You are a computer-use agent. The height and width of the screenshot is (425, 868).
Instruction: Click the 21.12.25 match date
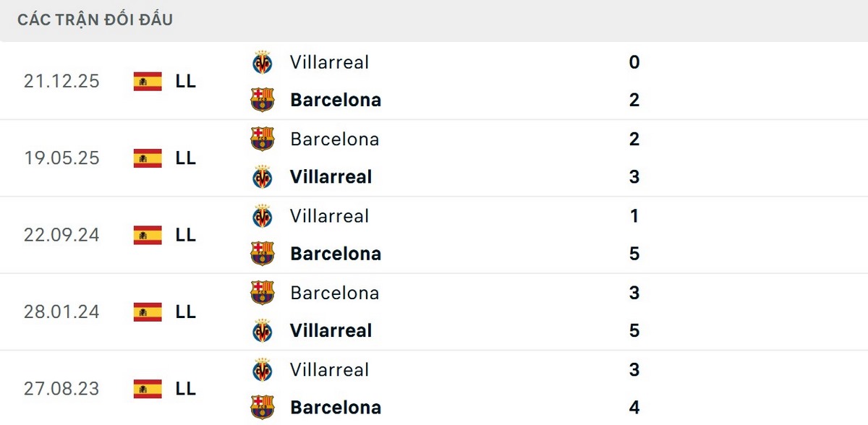[x=61, y=81]
